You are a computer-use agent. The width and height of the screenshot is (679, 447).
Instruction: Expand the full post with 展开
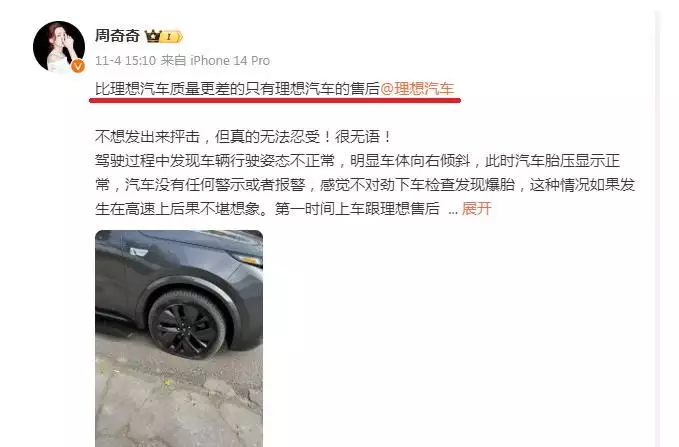476,209
